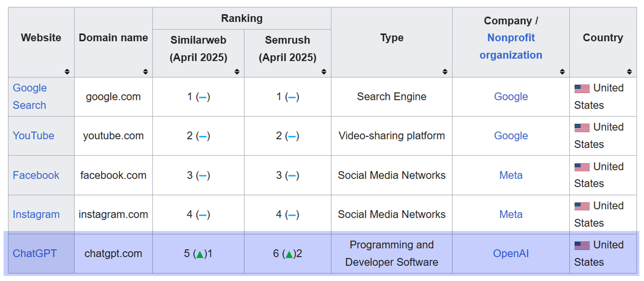Image resolution: width=644 pixels, height=281 pixels.
Task: Click the US flag in Instagram row
Action: pyautogui.click(x=582, y=206)
